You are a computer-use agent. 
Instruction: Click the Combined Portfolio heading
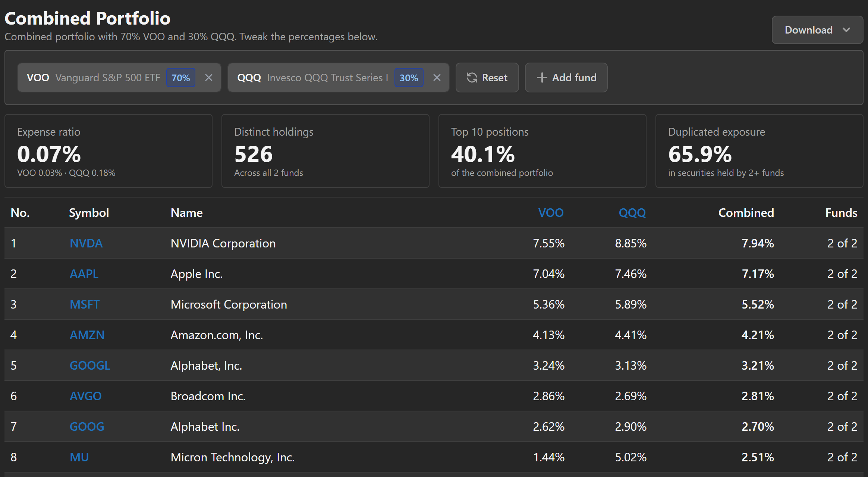[x=88, y=18]
